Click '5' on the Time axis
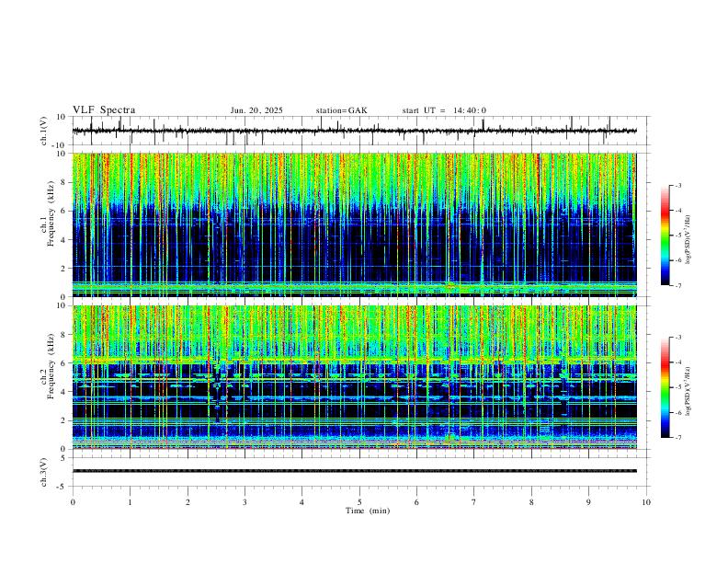Viewport: 728px width, 563px height. [x=359, y=502]
